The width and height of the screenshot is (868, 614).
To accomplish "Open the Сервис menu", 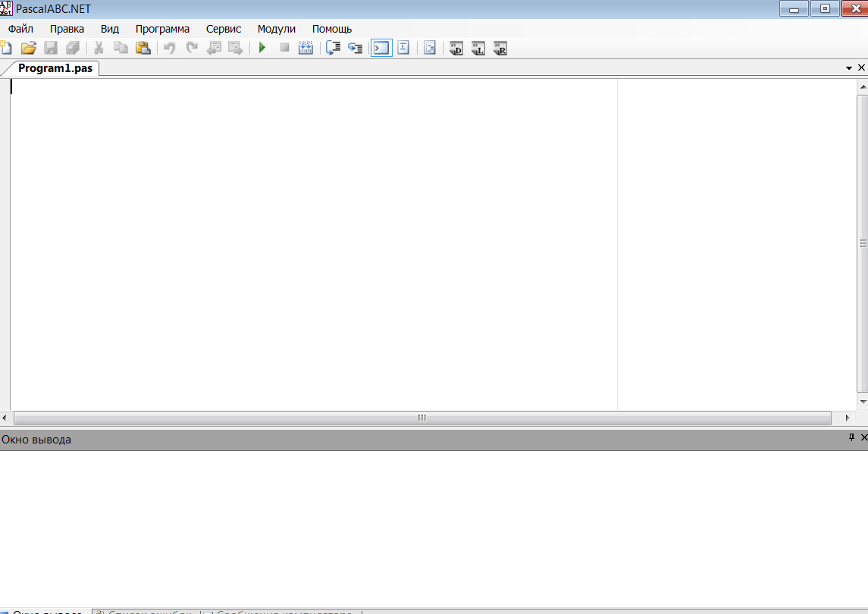I will point(224,29).
